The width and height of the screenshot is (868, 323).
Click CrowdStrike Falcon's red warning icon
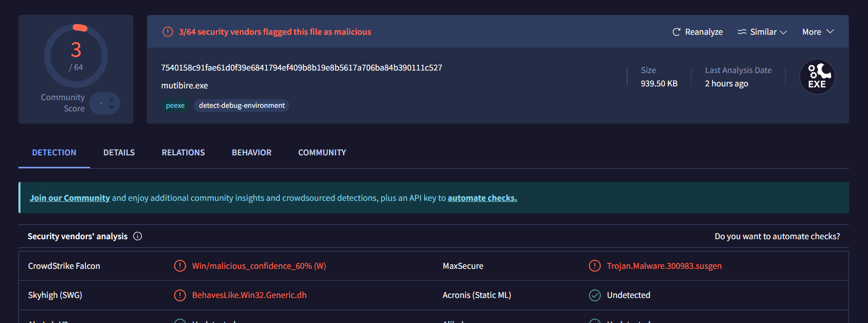[180, 266]
